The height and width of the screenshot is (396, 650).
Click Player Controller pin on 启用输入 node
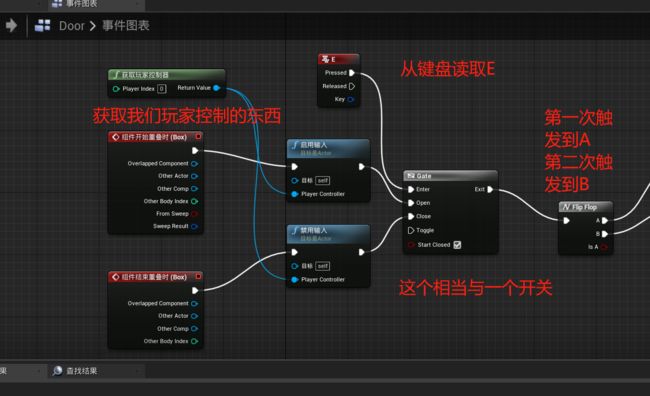pos(295,194)
